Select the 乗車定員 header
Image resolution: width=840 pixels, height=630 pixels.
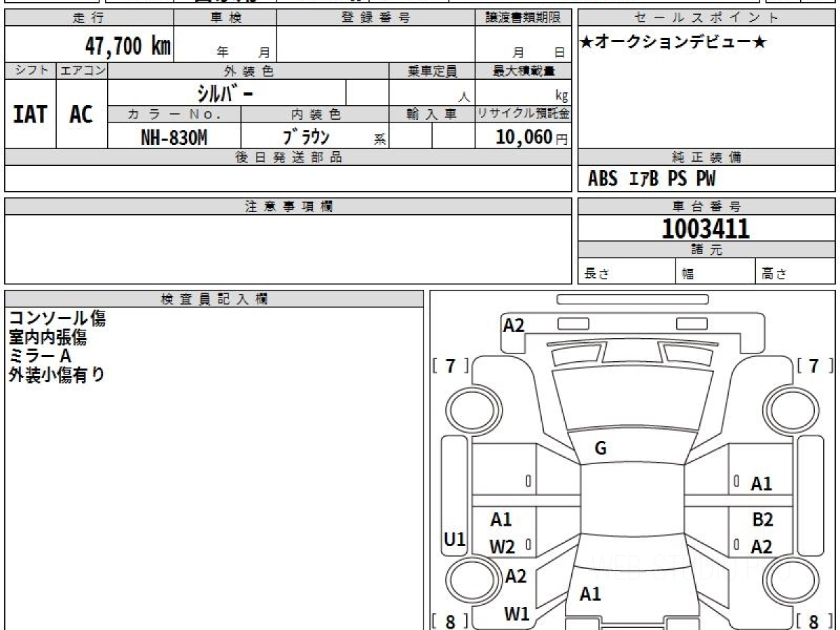point(432,71)
